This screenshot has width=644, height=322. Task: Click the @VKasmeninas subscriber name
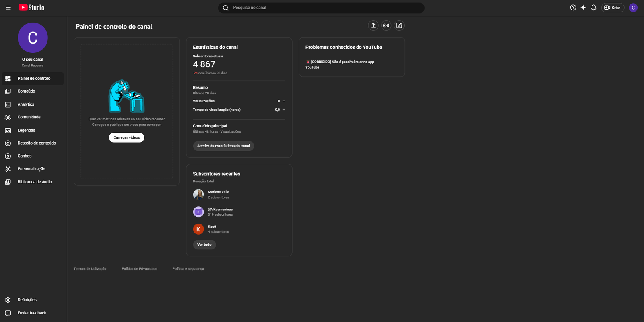coord(220,210)
